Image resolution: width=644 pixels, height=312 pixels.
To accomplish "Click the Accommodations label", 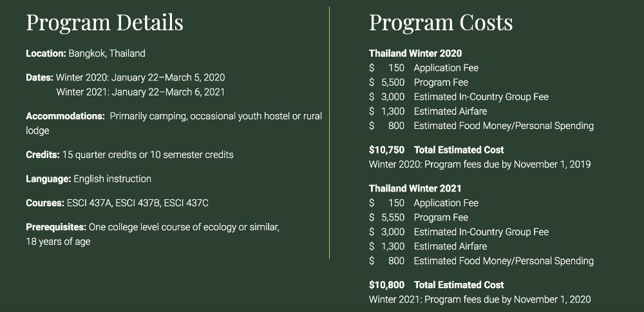I will [x=65, y=116].
